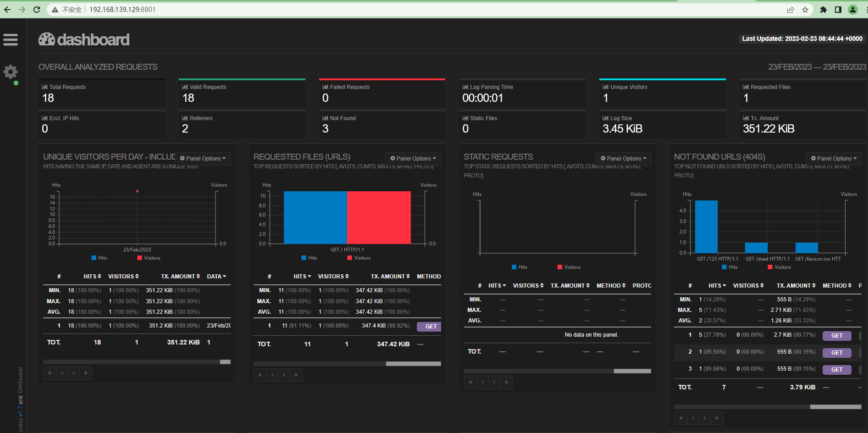Click horizontal scrollbar under Unique Visitors table

coord(137,362)
